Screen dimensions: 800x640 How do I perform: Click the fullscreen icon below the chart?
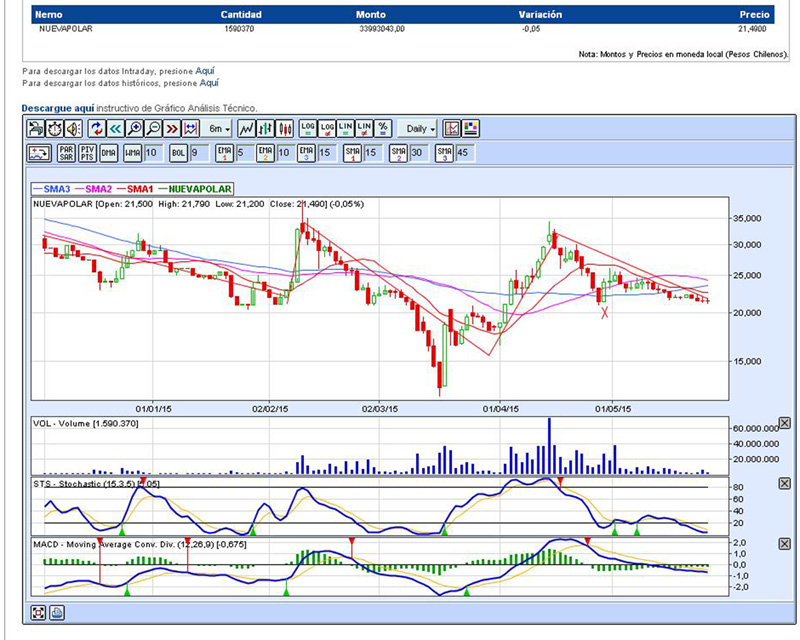coord(38,612)
